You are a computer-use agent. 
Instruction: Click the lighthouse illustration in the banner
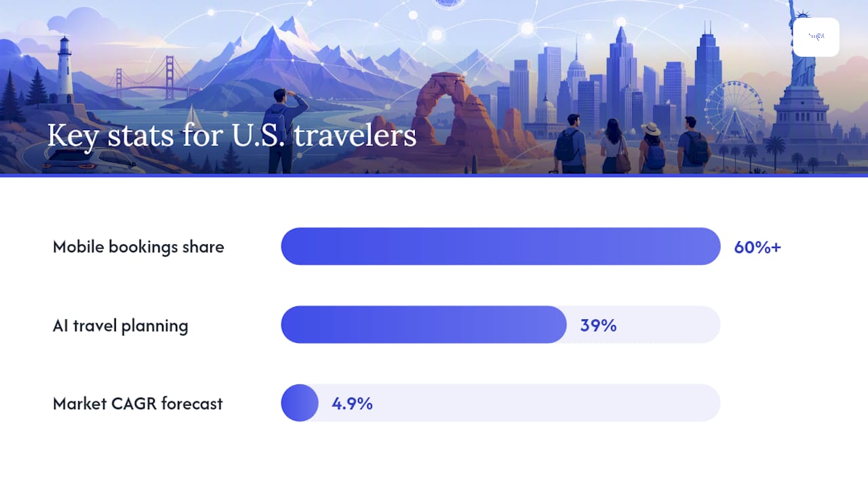(65, 70)
